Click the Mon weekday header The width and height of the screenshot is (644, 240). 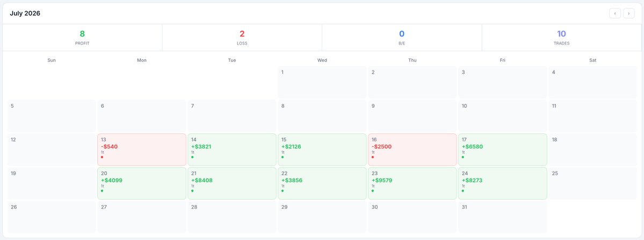142,60
